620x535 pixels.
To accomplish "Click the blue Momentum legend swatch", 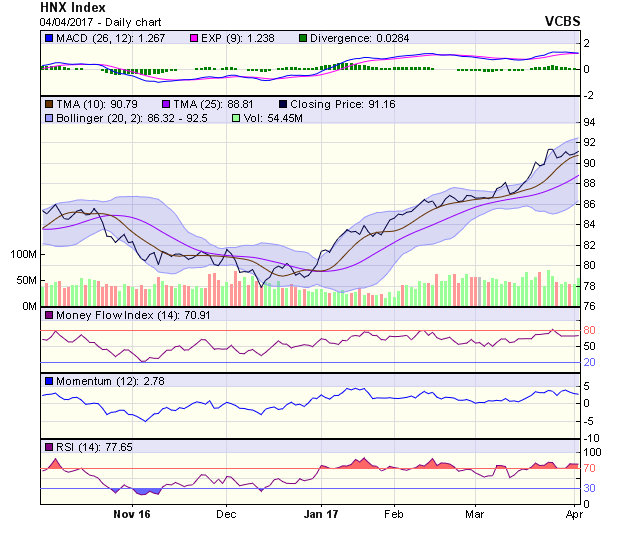I will 49,381.
